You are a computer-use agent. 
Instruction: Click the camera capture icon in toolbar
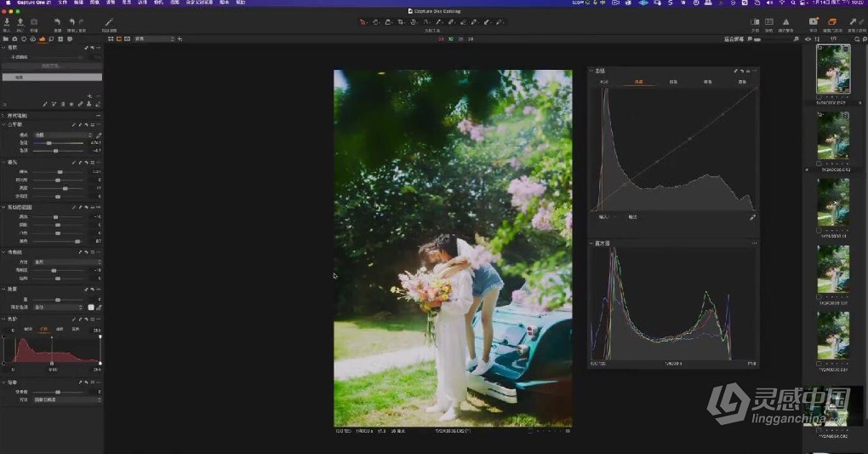click(x=34, y=22)
